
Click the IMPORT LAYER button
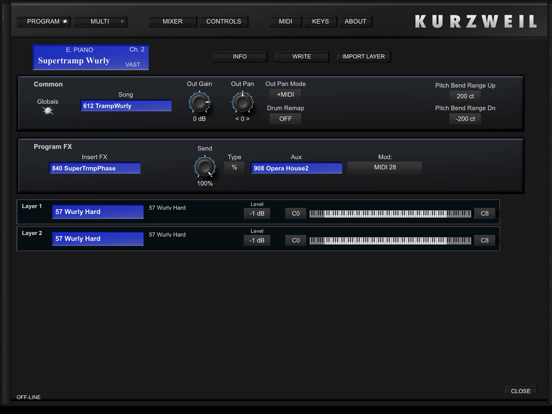point(364,56)
